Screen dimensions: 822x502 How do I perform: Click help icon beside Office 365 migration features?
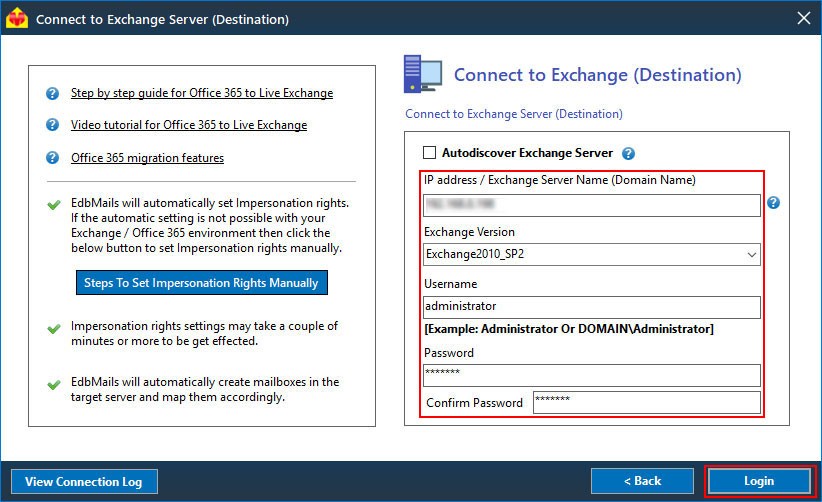coord(52,157)
